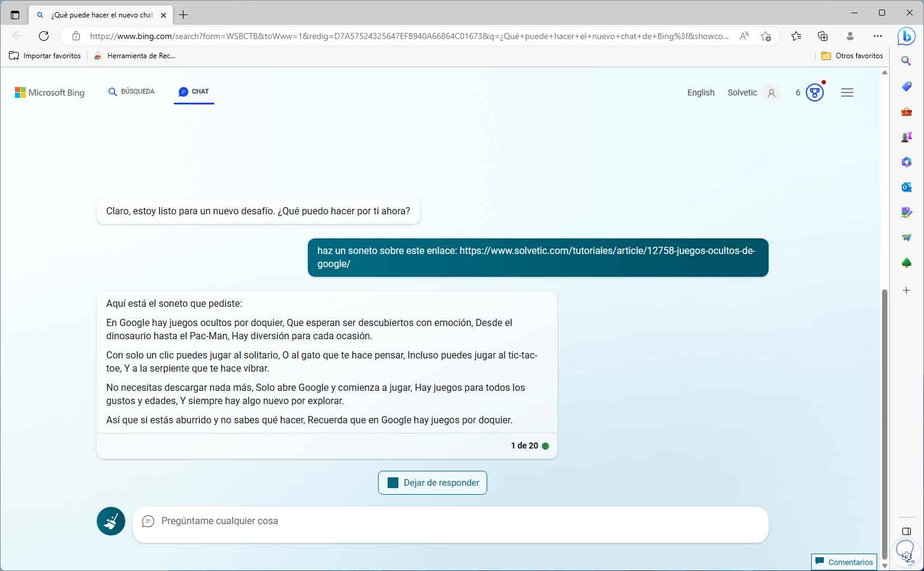Screen dimensions: 924x571
Task: Open sidebar Shopping tag icon
Action: point(907,86)
